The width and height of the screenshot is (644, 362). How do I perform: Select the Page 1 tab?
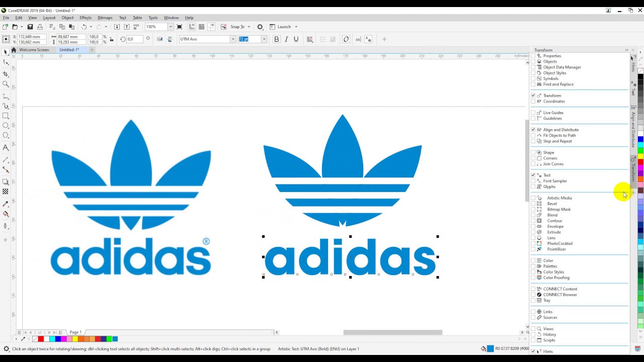(75, 332)
